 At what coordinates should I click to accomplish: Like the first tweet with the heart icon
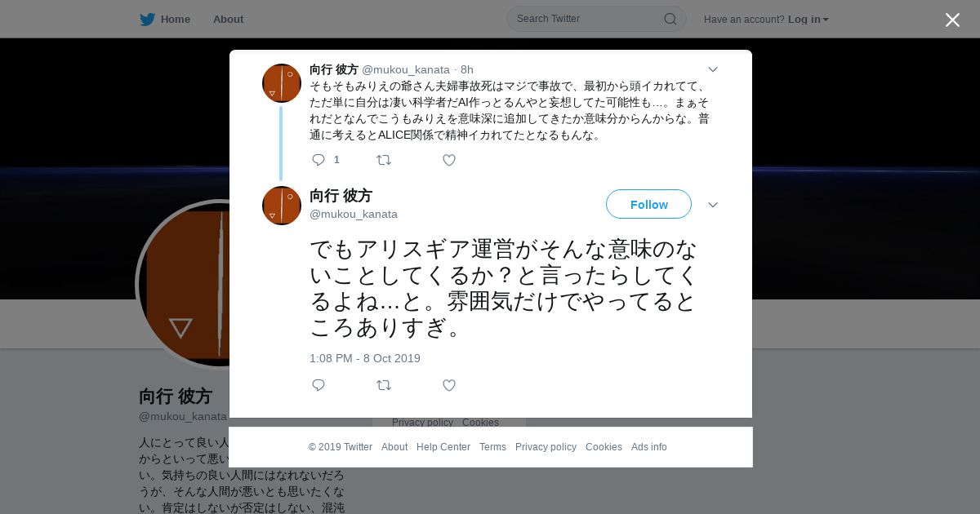coord(449,160)
